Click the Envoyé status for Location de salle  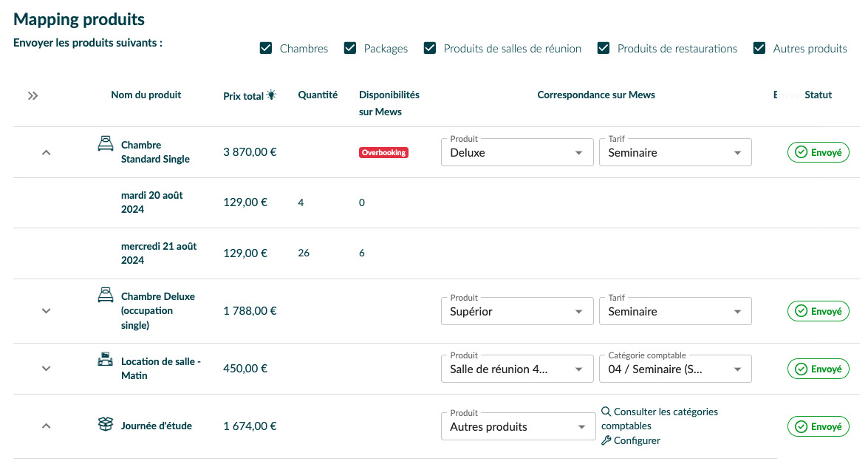pos(818,369)
